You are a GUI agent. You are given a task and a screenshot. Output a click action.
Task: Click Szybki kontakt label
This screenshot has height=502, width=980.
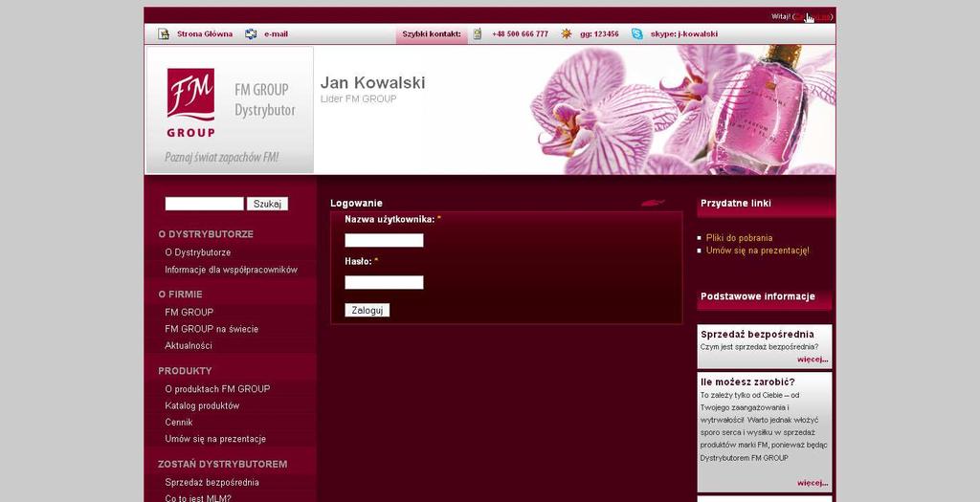(x=432, y=33)
